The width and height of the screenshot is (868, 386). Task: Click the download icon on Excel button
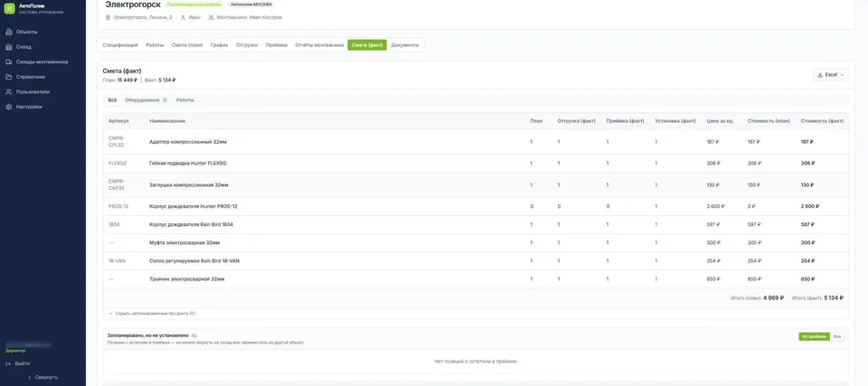820,75
